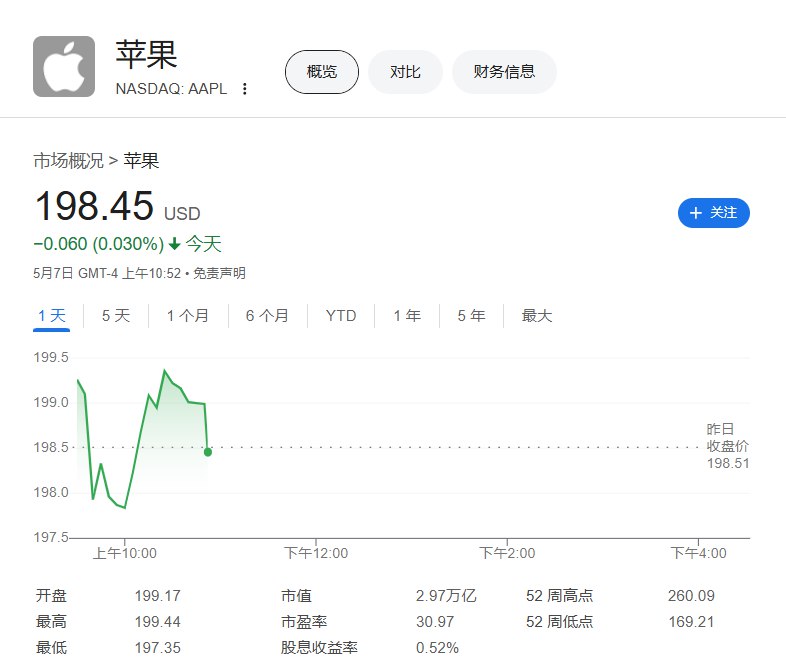
Task: Open the 财务信息 financials tab
Action: click(x=504, y=72)
